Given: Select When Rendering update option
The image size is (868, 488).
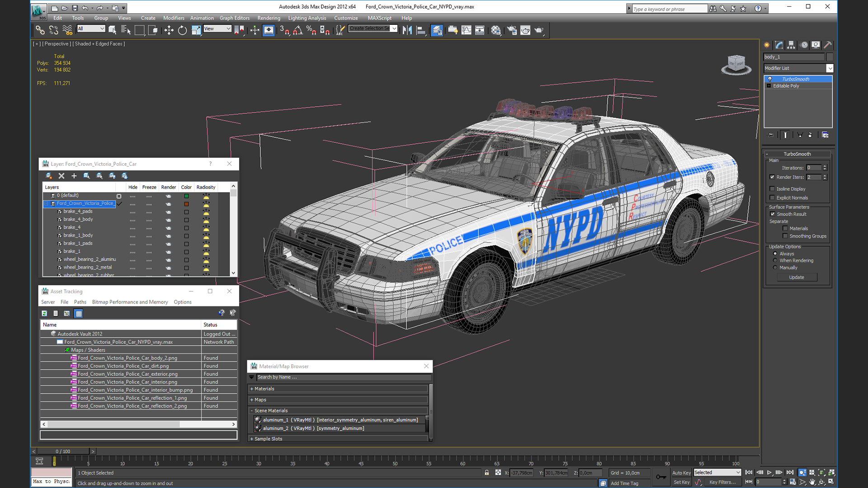Looking at the screenshot, I should pos(775,261).
